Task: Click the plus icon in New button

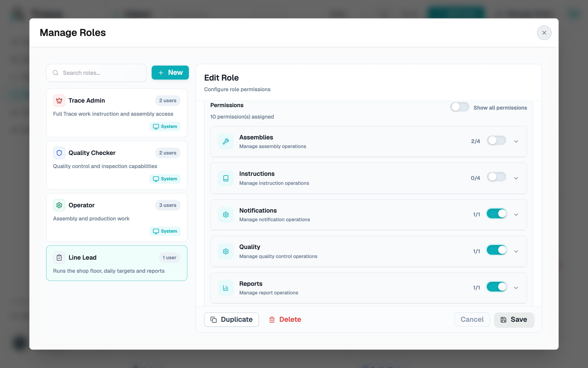Action: 161,73
